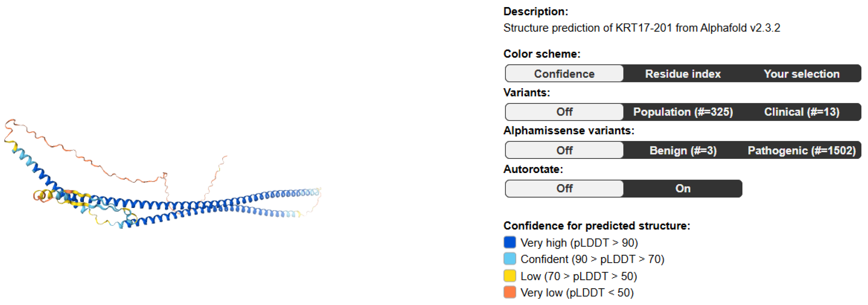The image size is (868, 305).
Task: Show Population (#=325) variants
Action: [x=683, y=112]
